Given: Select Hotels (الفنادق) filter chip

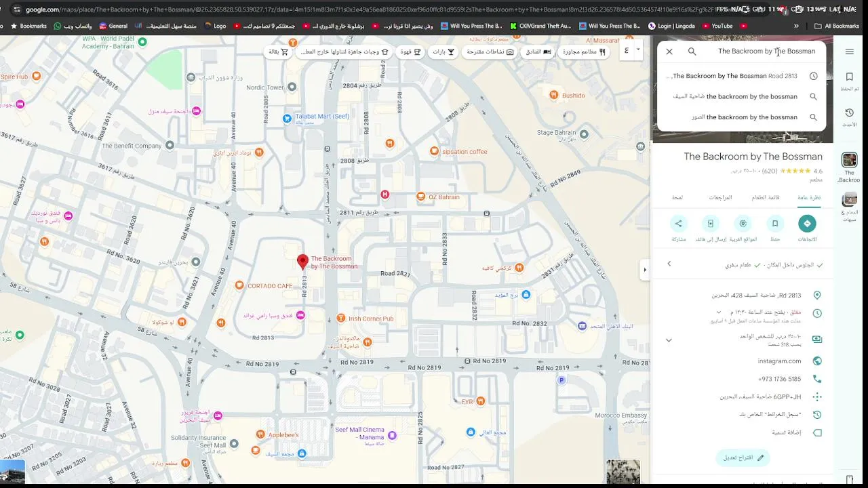Looking at the screenshot, I should [538, 52].
